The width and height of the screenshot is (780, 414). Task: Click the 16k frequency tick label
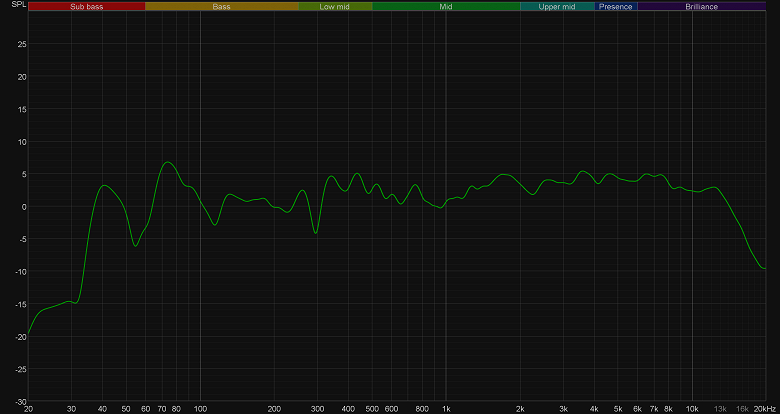[x=742, y=409]
